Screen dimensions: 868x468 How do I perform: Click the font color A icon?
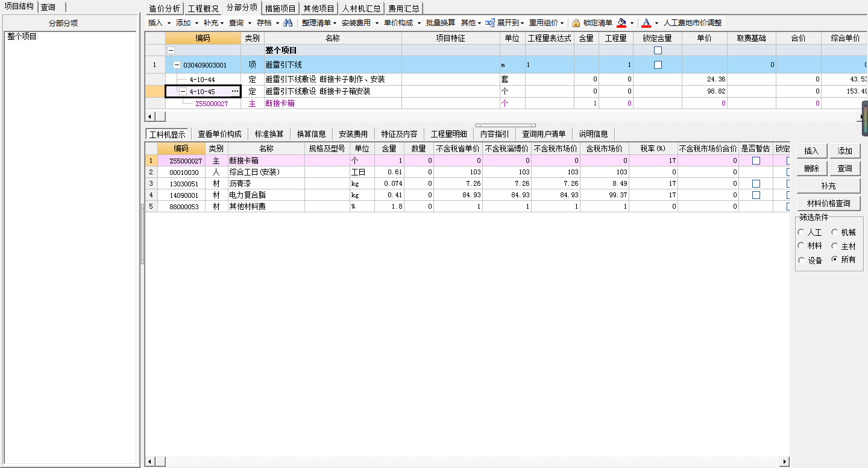[646, 23]
